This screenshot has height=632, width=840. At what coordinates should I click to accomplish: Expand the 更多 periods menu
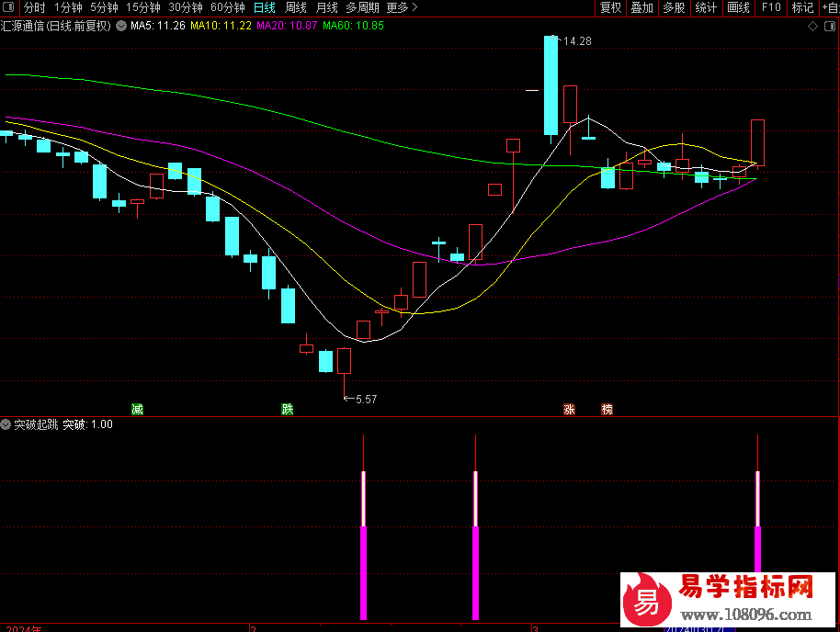pos(402,7)
